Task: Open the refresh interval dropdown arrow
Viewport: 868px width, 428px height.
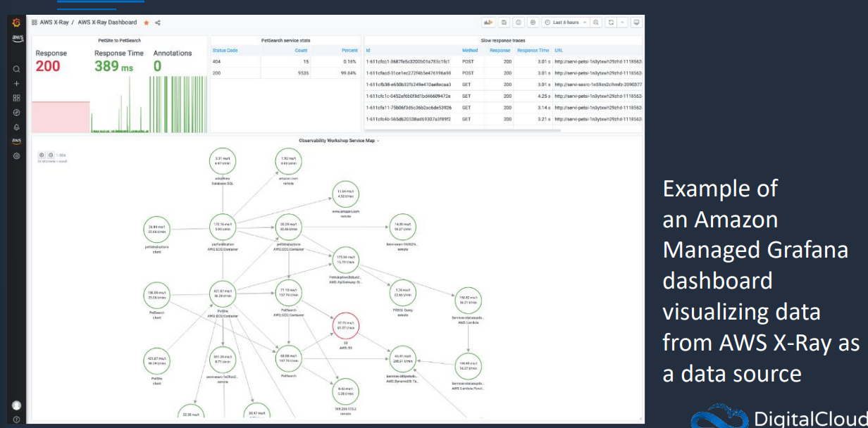Action: click(x=621, y=23)
